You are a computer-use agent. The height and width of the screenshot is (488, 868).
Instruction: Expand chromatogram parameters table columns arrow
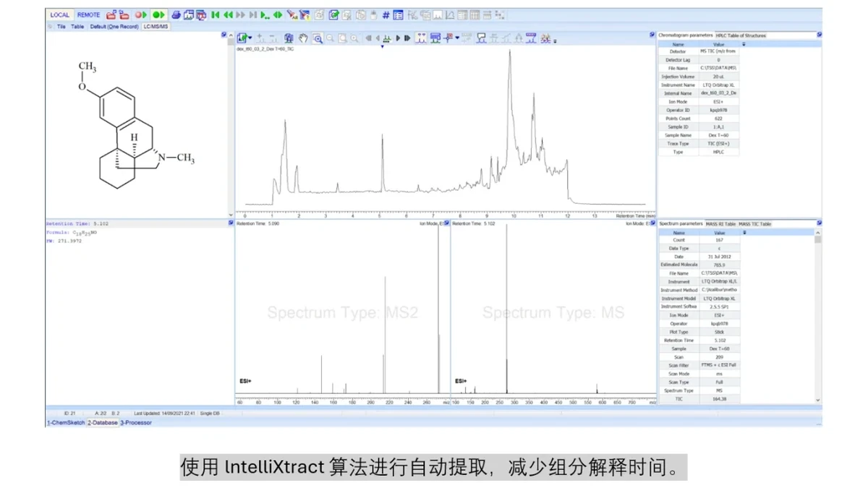744,43
